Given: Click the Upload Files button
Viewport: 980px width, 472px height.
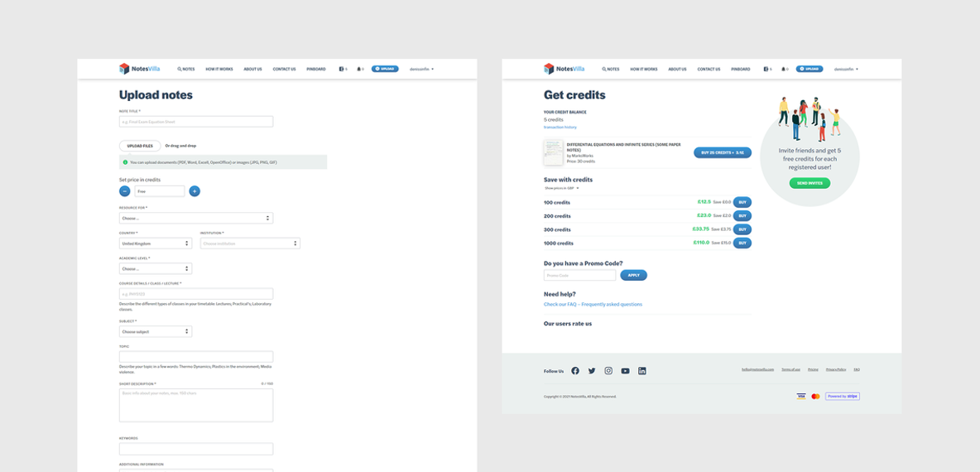Looking at the screenshot, I should (140, 146).
